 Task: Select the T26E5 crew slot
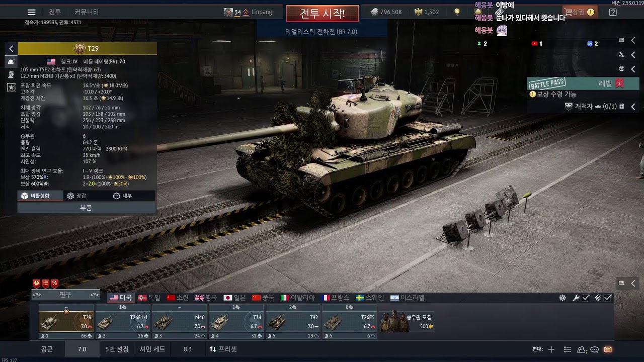(349, 322)
